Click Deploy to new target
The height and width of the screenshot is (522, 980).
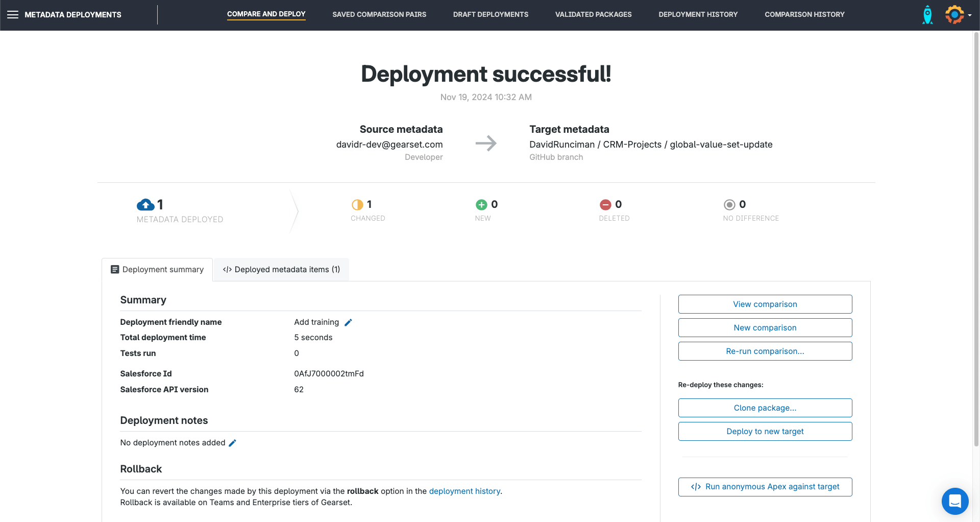(x=765, y=431)
